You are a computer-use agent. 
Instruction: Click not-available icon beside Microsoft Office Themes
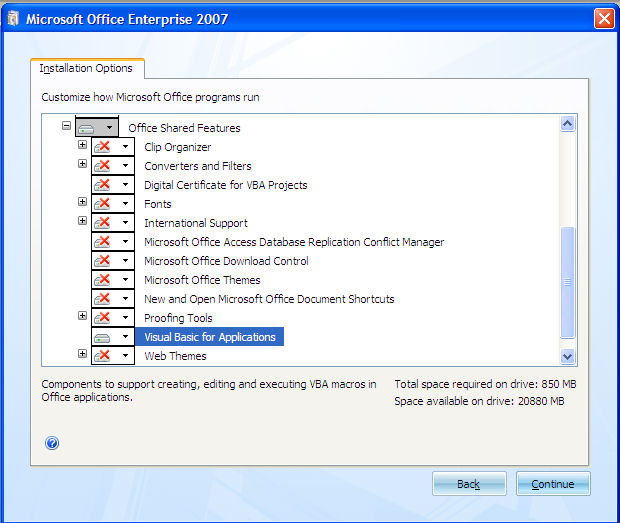point(102,279)
